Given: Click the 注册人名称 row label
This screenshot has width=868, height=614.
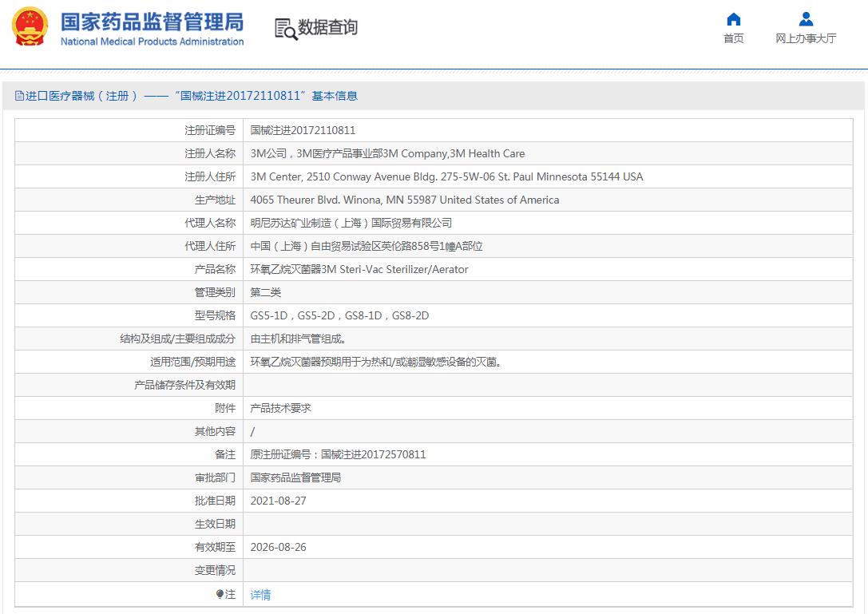Looking at the screenshot, I should click(x=210, y=153).
